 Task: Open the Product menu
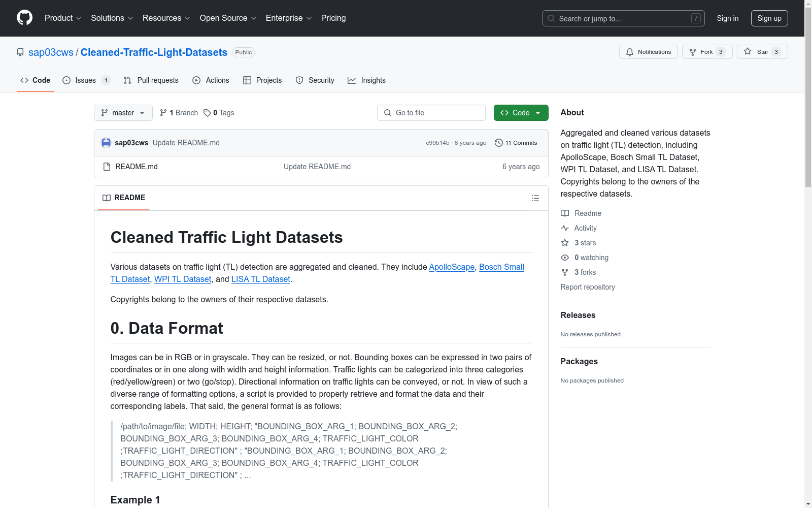pyautogui.click(x=63, y=18)
